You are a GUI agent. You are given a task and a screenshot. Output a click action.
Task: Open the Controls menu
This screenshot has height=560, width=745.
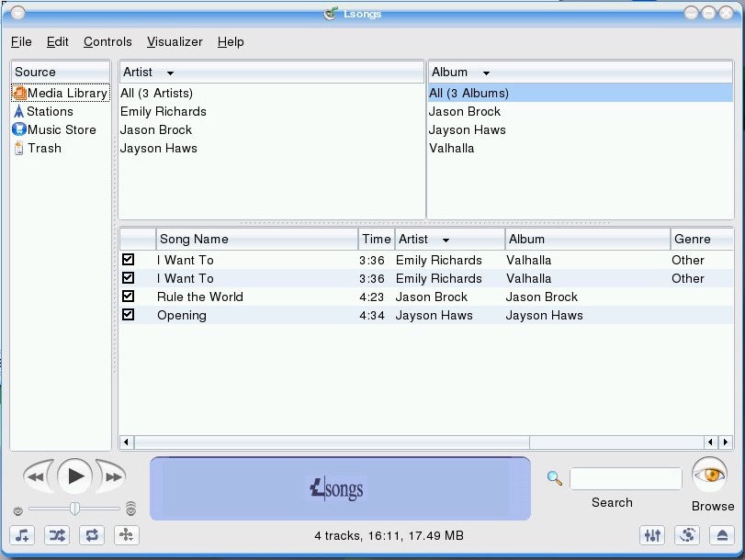(107, 41)
